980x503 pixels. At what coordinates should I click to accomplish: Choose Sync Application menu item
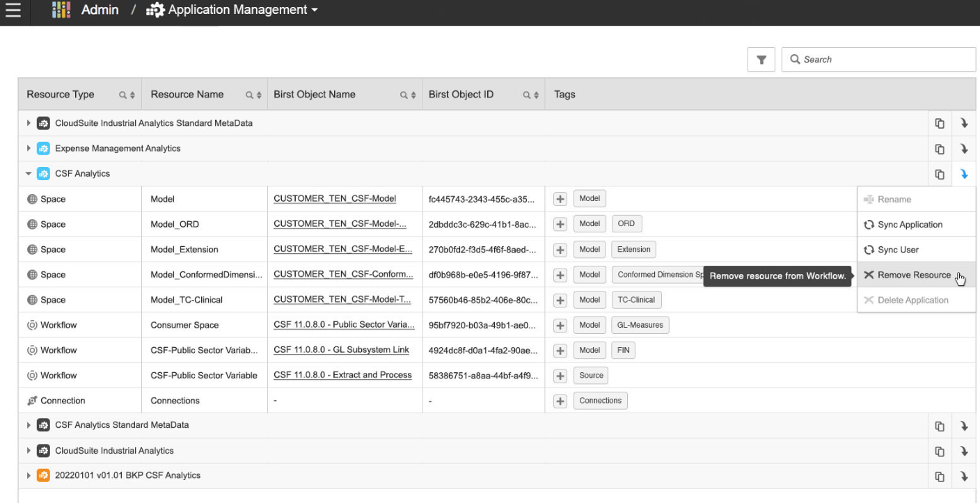(x=916, y=225)
